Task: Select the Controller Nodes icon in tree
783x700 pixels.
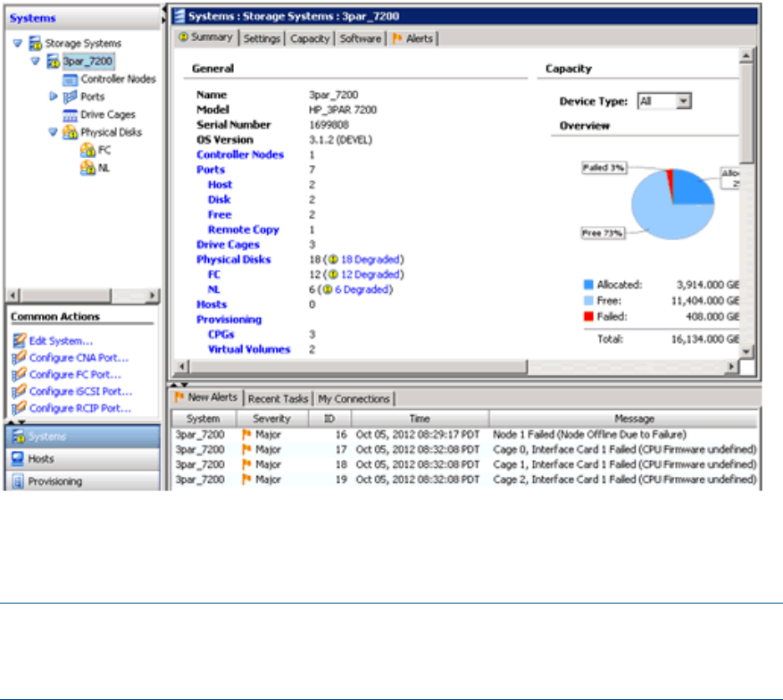Action: (x=70, y=79)
